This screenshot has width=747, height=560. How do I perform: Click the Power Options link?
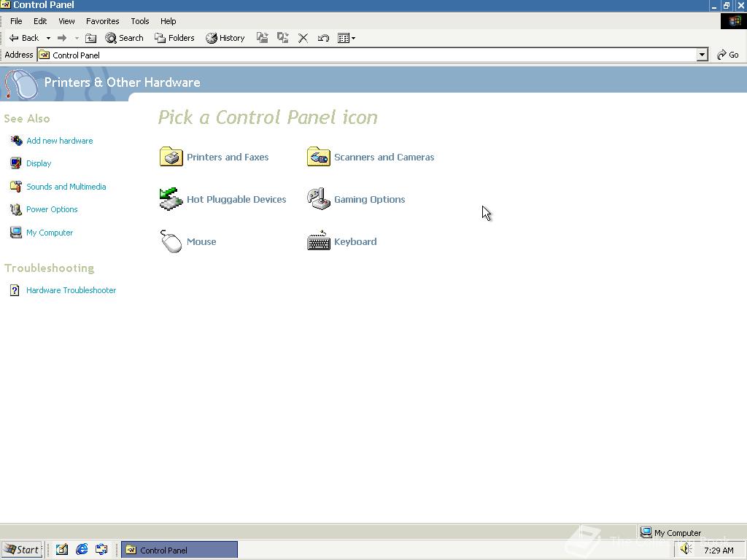(x=52, y=209)
